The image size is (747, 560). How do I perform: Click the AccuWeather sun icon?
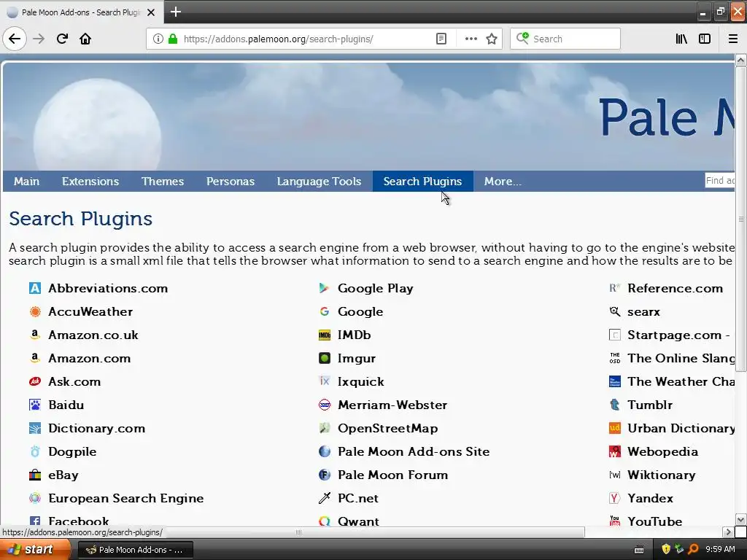pos(35,311)
